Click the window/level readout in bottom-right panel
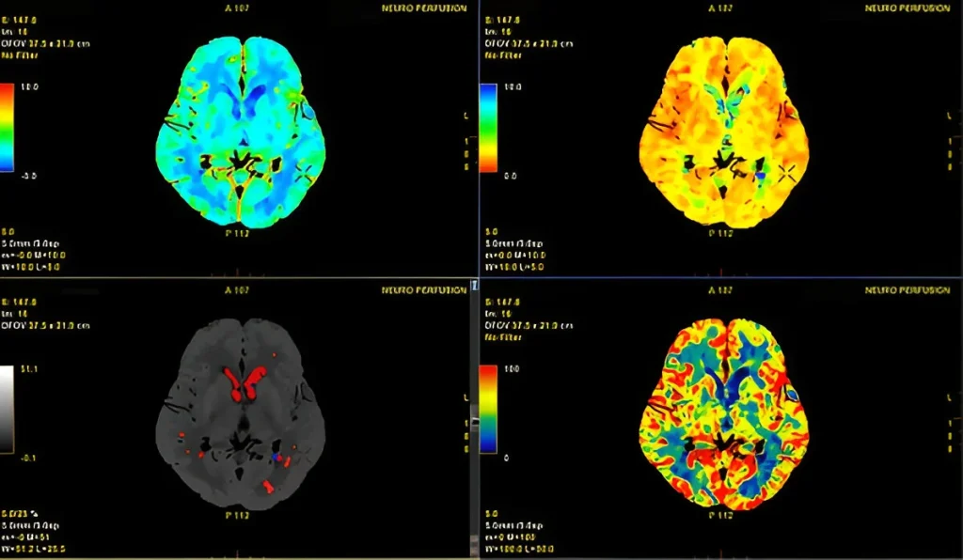 click(513, 548)
